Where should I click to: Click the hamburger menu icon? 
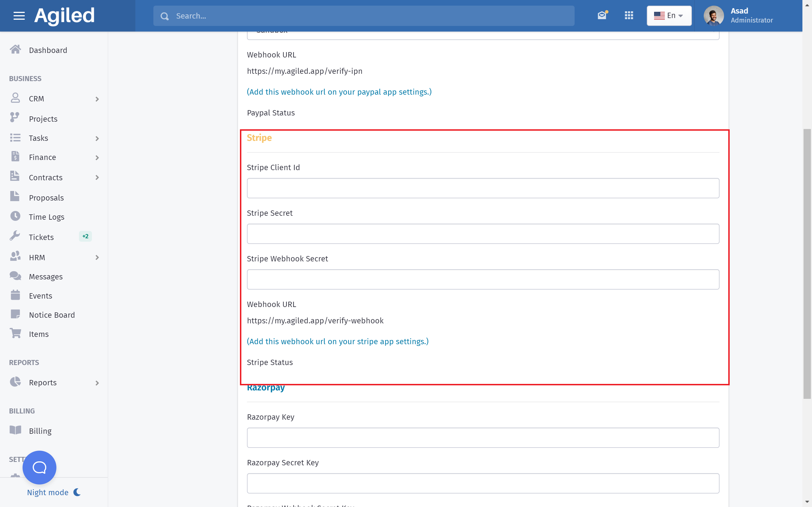19,16
